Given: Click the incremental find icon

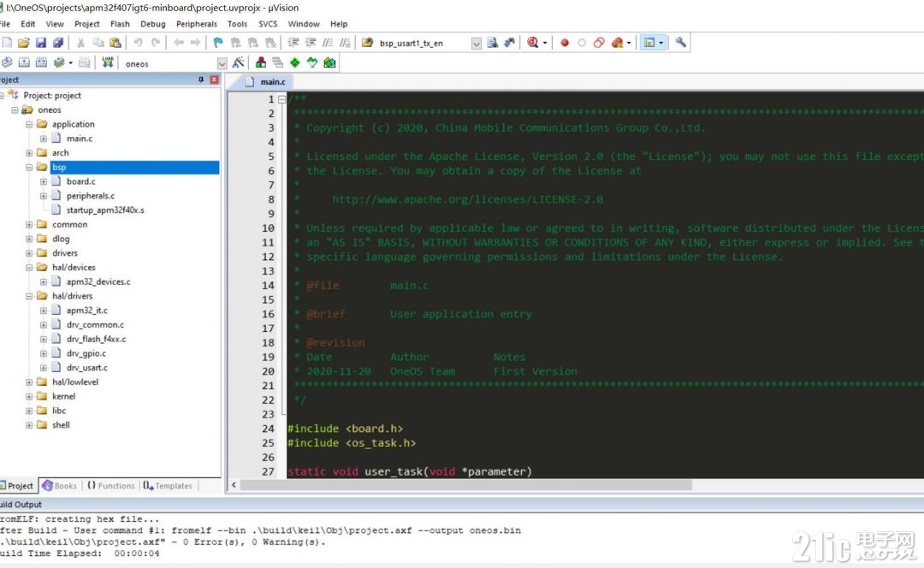Looking at the screenshot, I should click(x=510, y=43).
